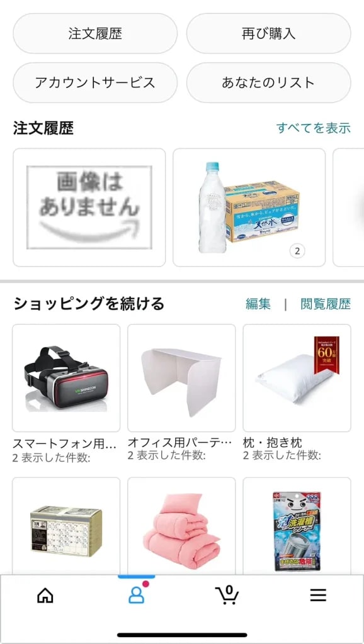Screen dimensions: 364x644
Task: Open the bottled water order thumbnail
Action: click(249, 208)
